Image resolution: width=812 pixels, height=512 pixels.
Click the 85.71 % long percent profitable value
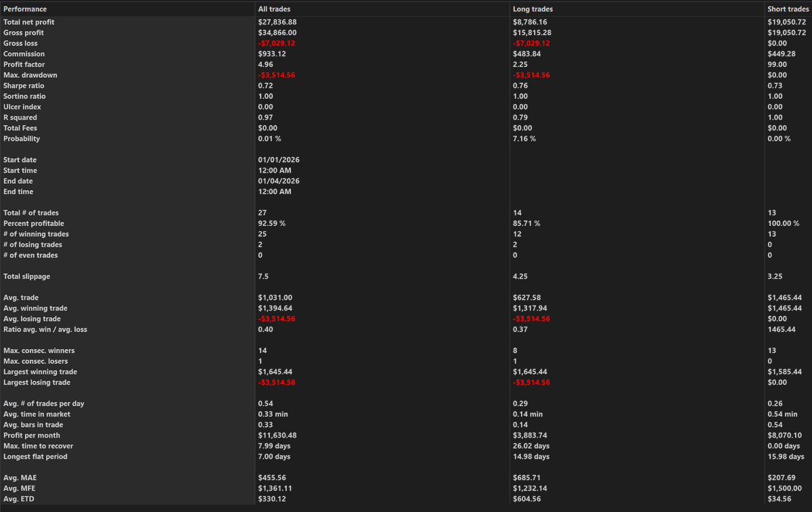[x=526, y=223]
